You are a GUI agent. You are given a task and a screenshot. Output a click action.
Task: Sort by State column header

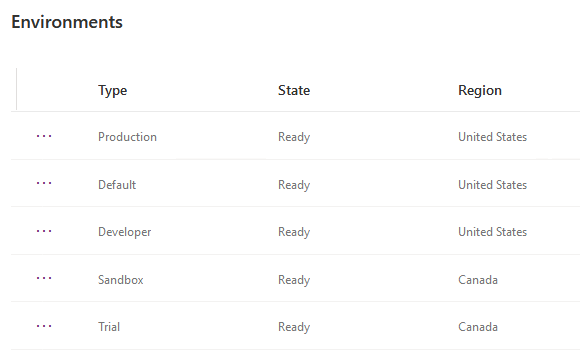[x=294, y=90]
